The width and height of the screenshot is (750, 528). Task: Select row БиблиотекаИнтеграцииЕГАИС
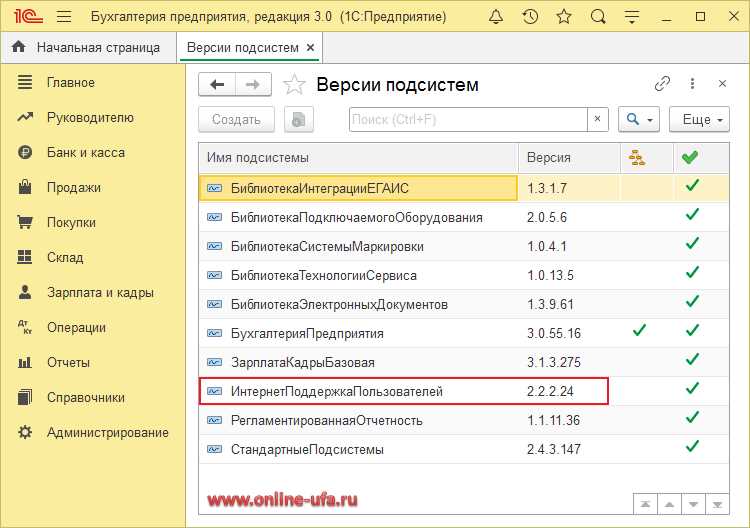464,188
